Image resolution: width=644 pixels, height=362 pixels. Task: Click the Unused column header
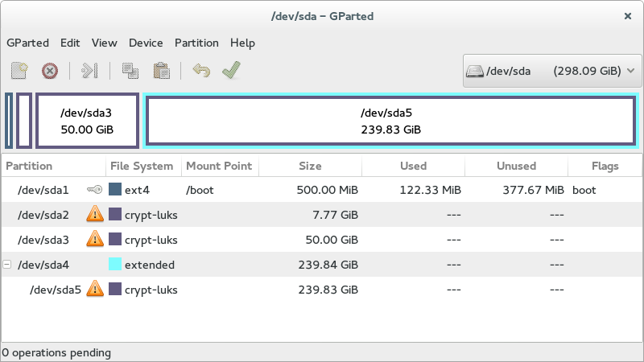(516, 166)
